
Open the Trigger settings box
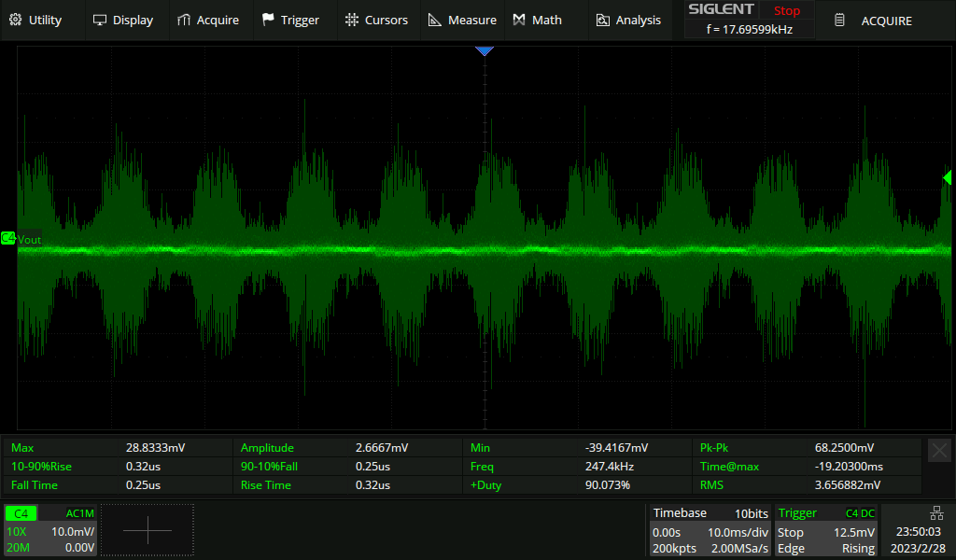pyautogui.click(x=825, y=531)
